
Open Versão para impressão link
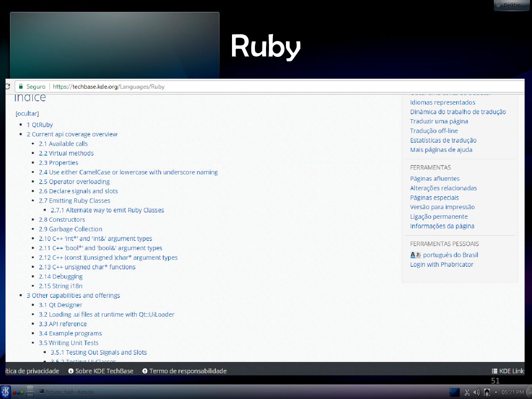[x=442, y=207]
